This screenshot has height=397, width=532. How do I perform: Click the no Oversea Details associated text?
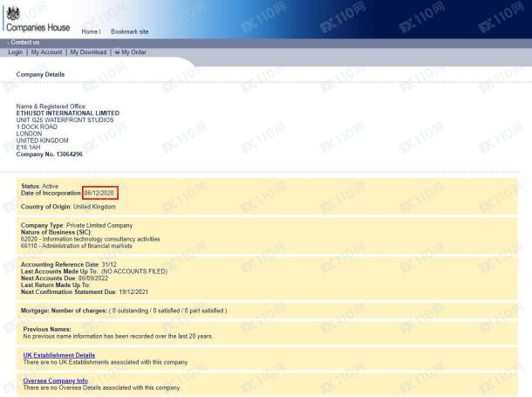(102, 387)
